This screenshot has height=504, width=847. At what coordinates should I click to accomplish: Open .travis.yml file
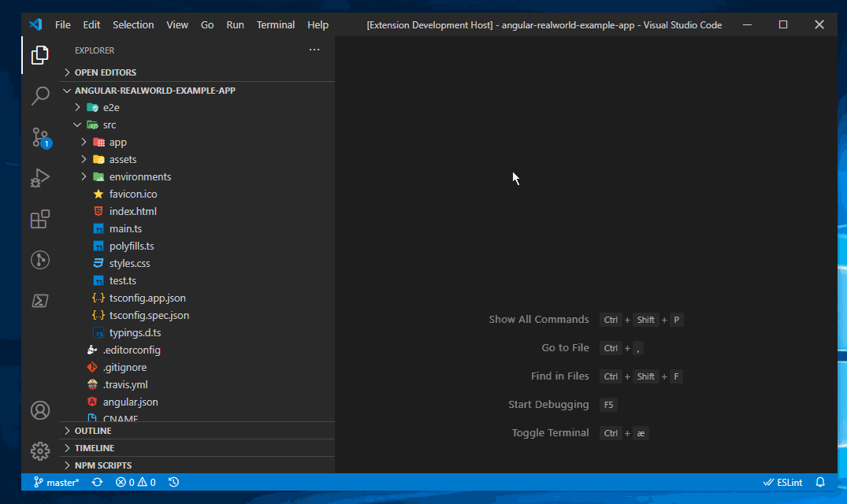tap(197, 385)
